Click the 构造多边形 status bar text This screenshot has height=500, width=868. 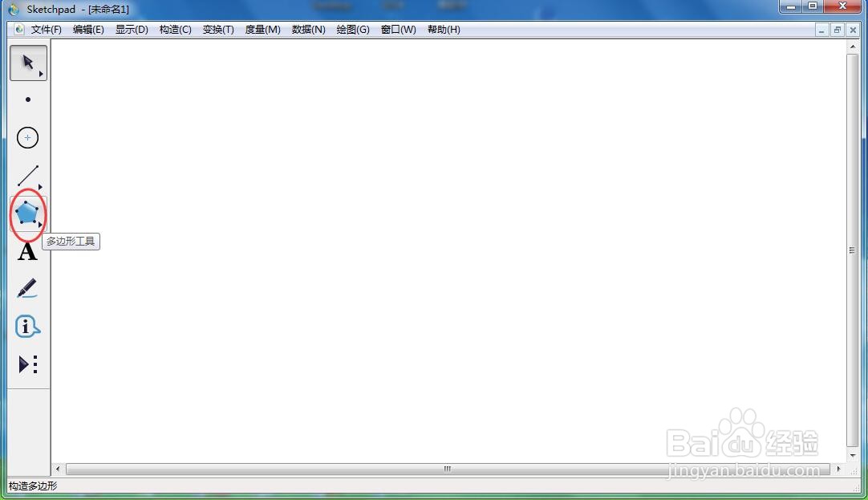pyautogui.click(x=33, y=486)
